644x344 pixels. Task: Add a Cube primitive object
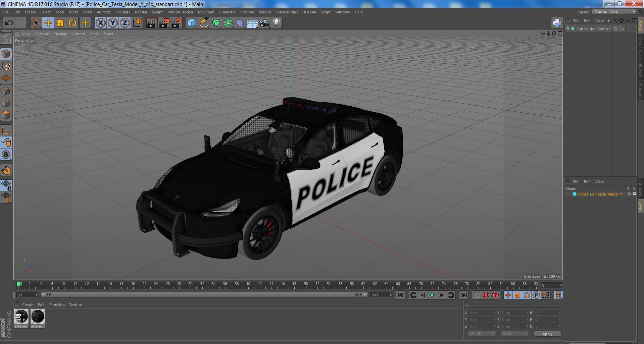(192, 23)
